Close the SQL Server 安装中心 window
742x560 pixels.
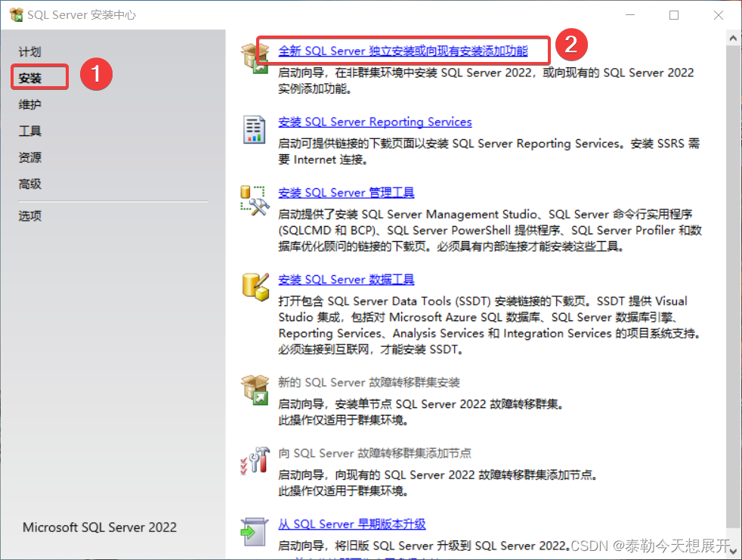[718, 15]
